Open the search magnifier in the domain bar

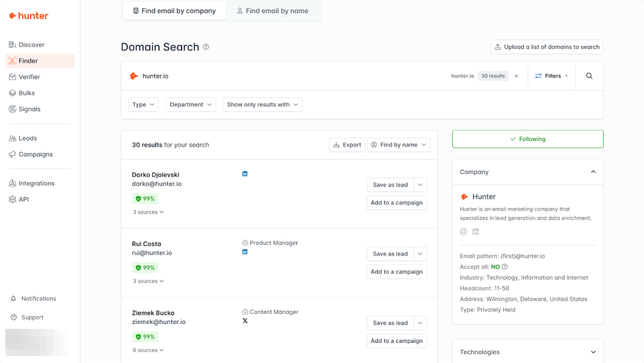tap(589, 75)
